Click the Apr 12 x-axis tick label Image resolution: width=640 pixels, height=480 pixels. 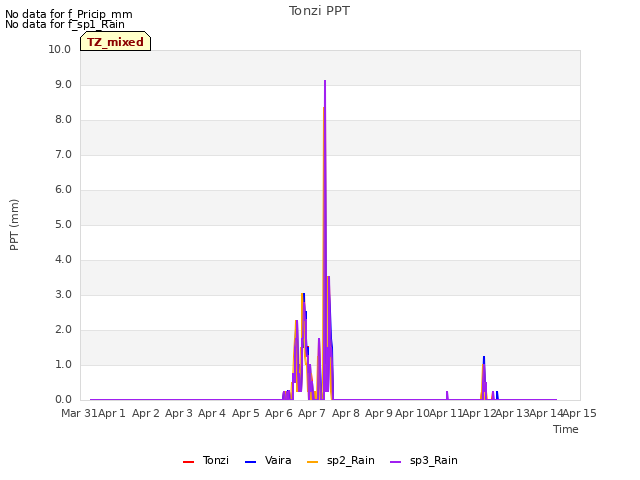click(479, 413)
